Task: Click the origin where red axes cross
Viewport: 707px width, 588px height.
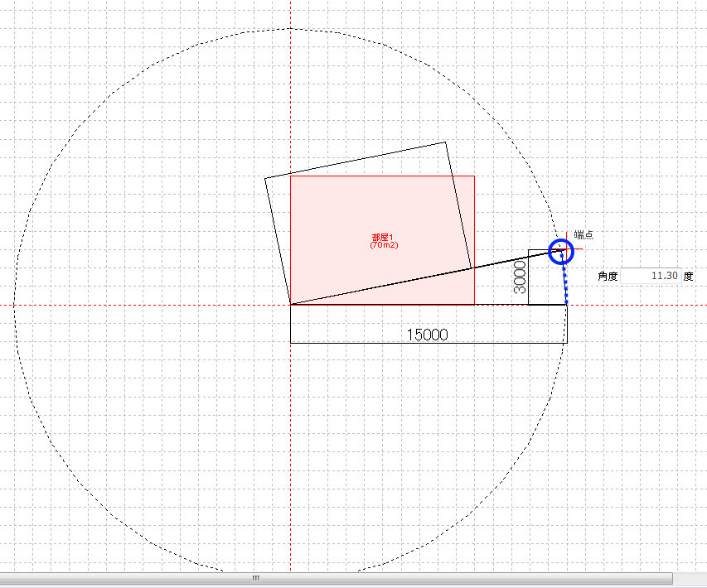Action: [x=290, y=305]
